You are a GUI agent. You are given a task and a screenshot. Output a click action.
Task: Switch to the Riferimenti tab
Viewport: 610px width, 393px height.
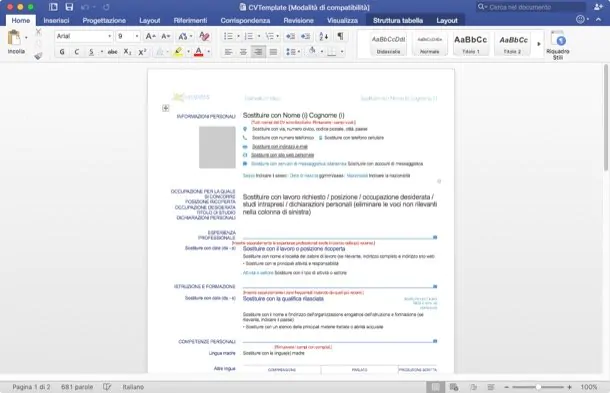pos(190,20)
